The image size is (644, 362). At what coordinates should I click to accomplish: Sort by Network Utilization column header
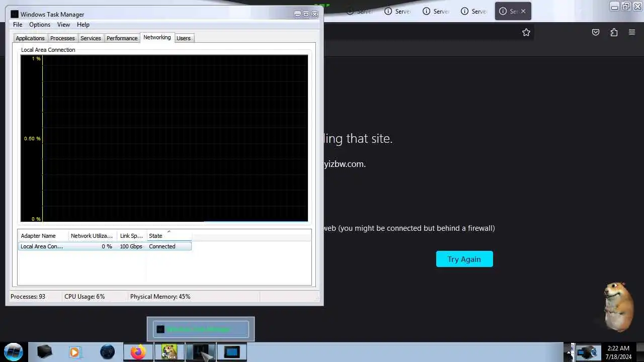coord(93,236)
